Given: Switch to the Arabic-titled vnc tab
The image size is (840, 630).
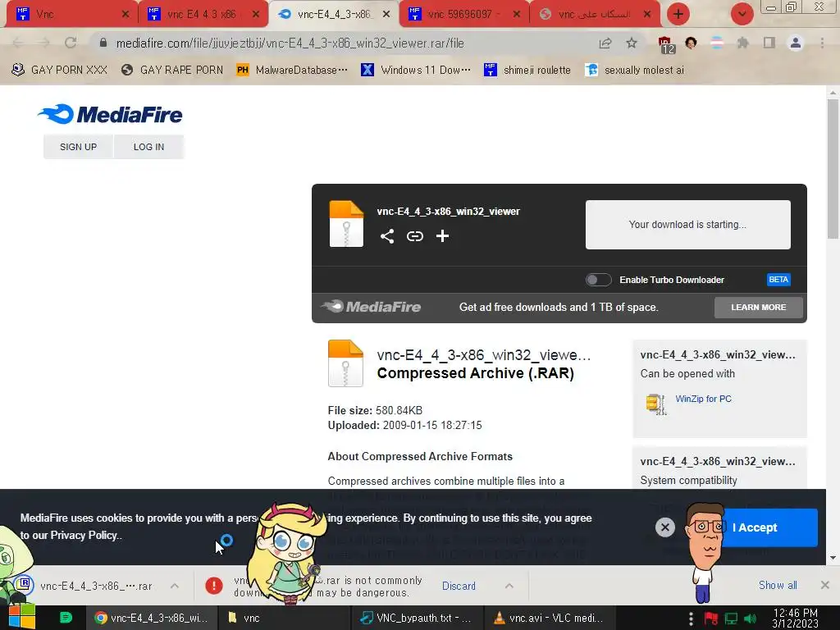Looking at the screenshot, I should point(595,14).
